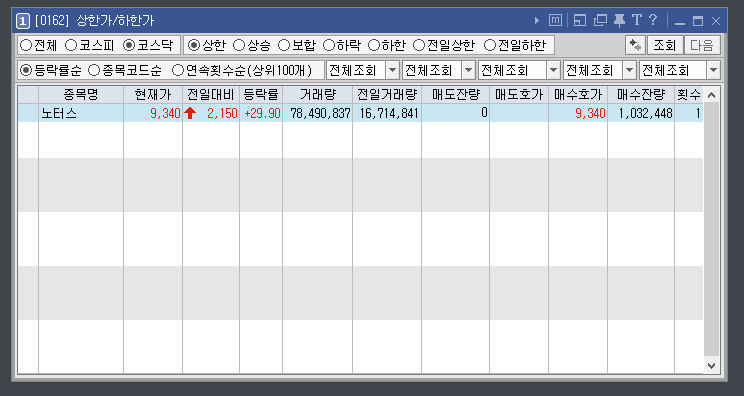Select the 하한 radio button

374,46
